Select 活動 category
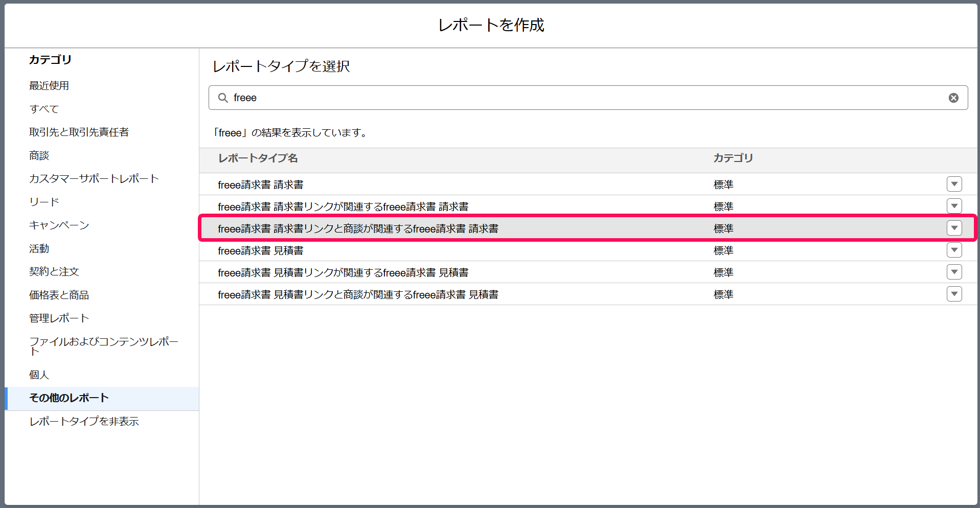980x508 pixels. pos(39,248)
